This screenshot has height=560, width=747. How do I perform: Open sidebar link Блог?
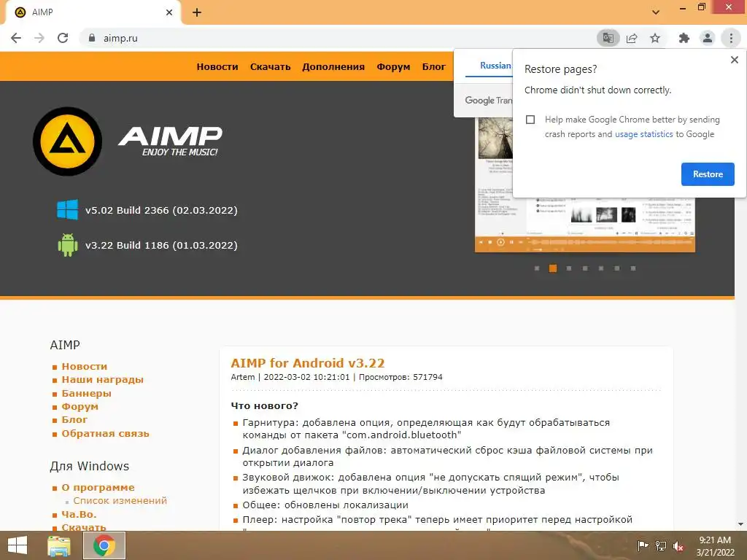point(74,420)
